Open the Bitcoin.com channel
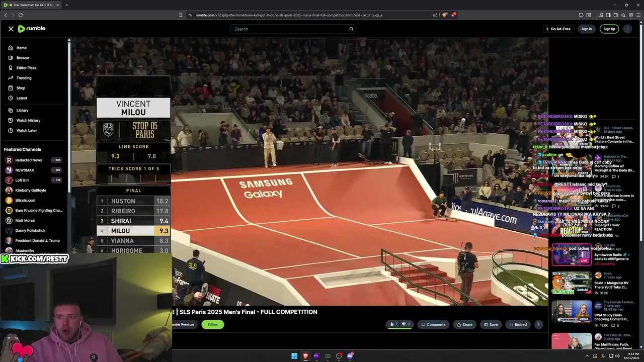Image resolution: width=644 pixels, height=362 pixels. click(25, 200)
